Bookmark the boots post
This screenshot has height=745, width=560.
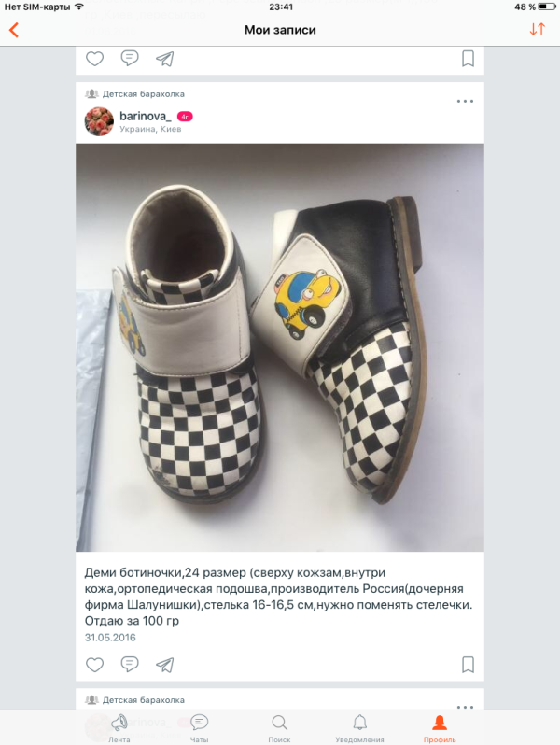[468, 665]
